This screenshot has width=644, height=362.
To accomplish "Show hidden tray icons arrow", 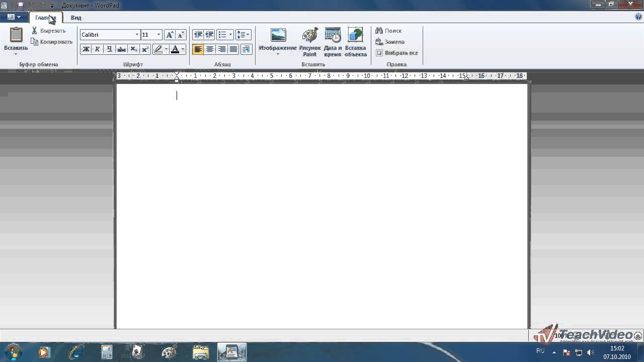I will click(x=554, y=352).
